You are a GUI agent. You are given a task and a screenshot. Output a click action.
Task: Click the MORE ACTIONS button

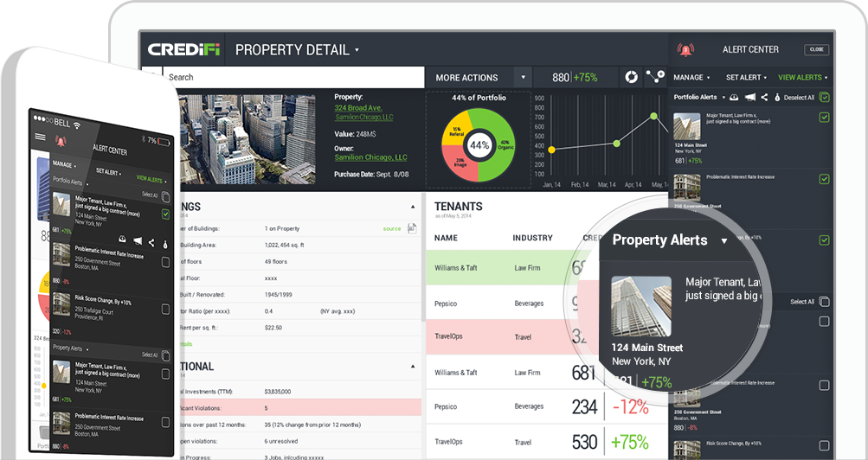(466, 78)
